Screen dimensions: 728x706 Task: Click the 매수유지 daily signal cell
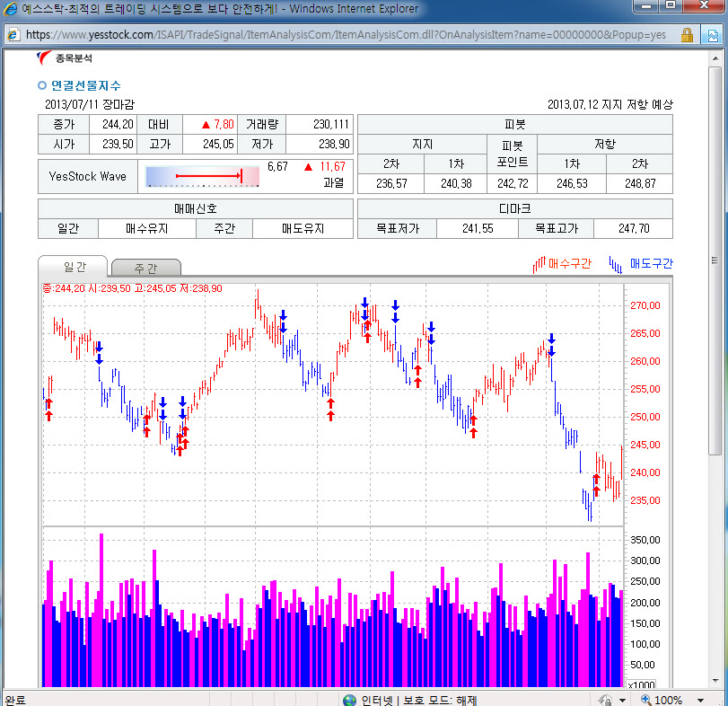pos(147,228)
